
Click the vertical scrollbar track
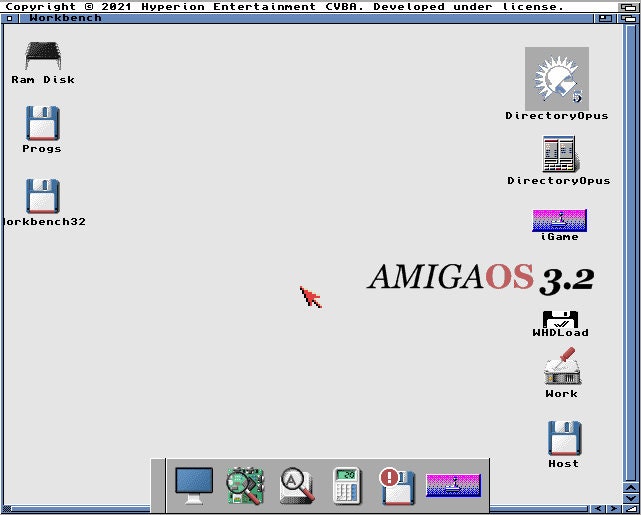tap(630, 253)
